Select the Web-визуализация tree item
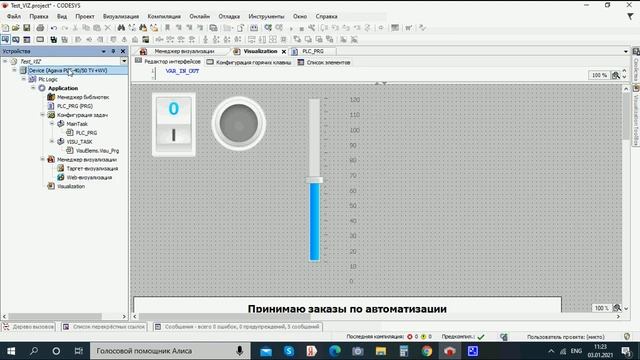This screenshot has height=360, width=640. click(x=89, y=178)
